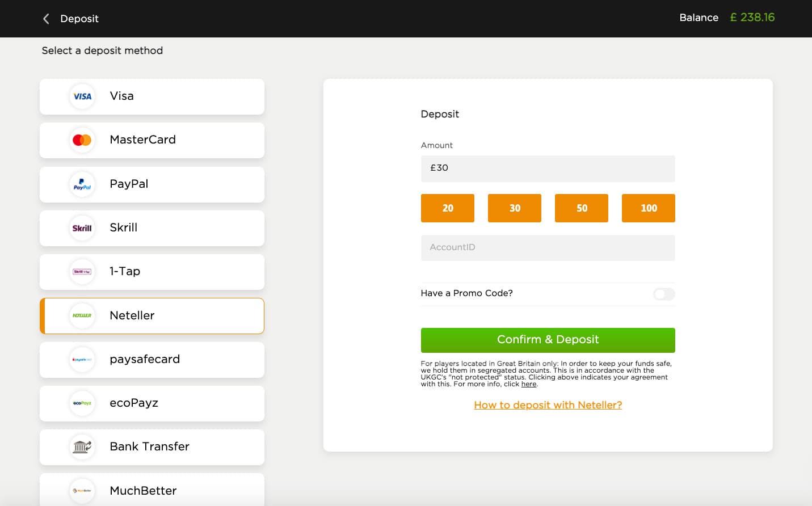This screenshot has width=812, height=506.
Task: Click the paysafecard logo icon
Action: pos(82,360)
